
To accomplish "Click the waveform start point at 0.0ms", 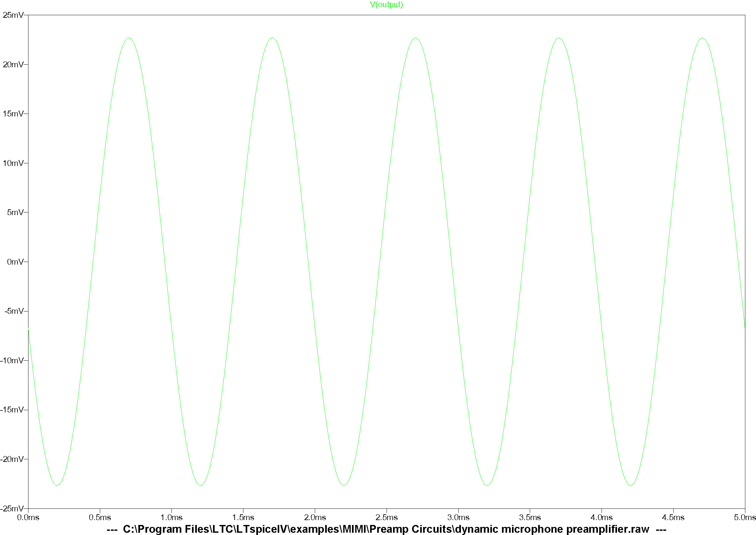I will [28, 329].
